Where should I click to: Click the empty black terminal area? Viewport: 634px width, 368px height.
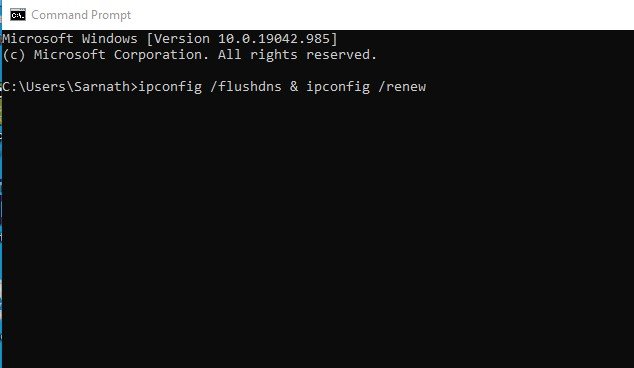tap(318, 231)
